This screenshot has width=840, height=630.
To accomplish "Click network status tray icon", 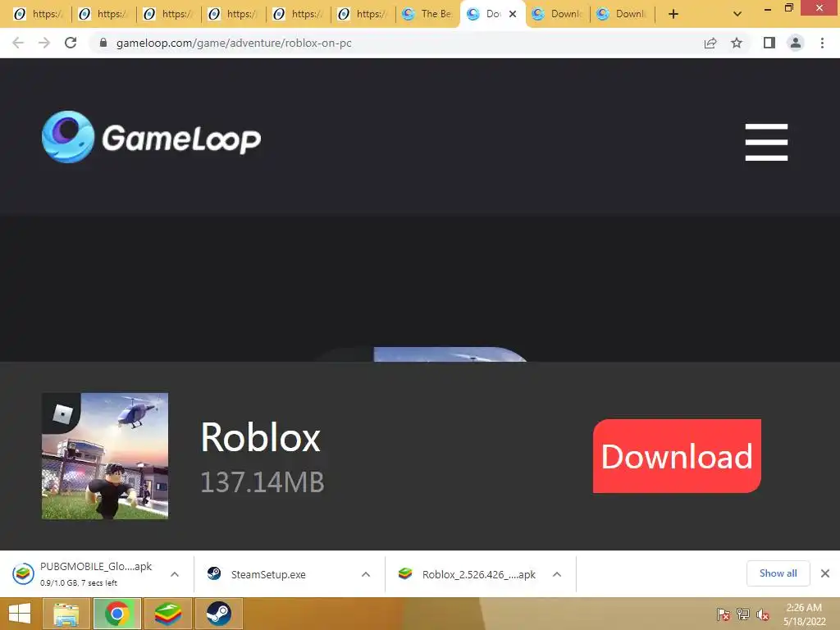I will click(743, 614).
